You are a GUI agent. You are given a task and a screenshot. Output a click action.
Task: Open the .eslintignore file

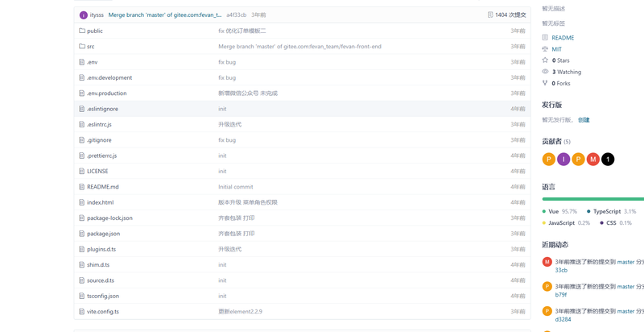coord(102,109)
